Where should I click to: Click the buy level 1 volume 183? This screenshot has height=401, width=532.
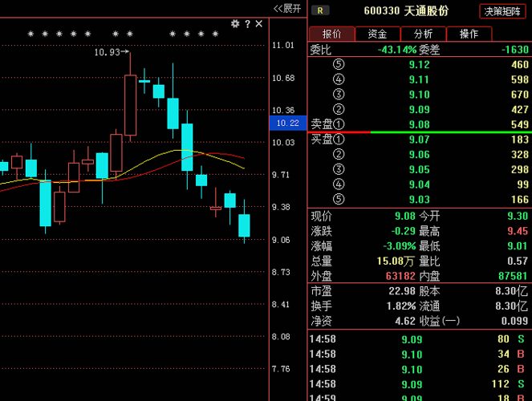click(x=520, y=140)
